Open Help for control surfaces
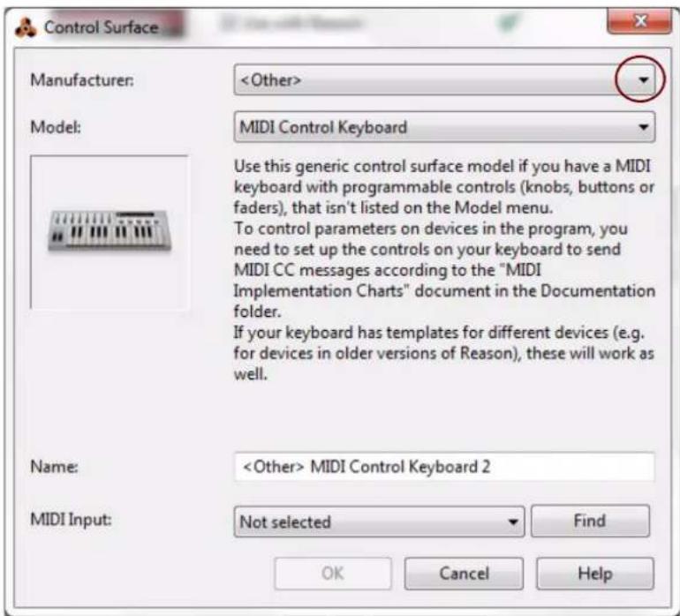 (x=595, y=573)
